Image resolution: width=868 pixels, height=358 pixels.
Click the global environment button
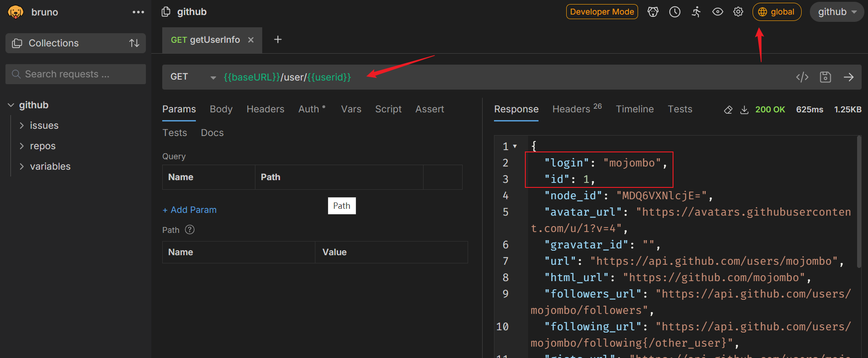777,12
